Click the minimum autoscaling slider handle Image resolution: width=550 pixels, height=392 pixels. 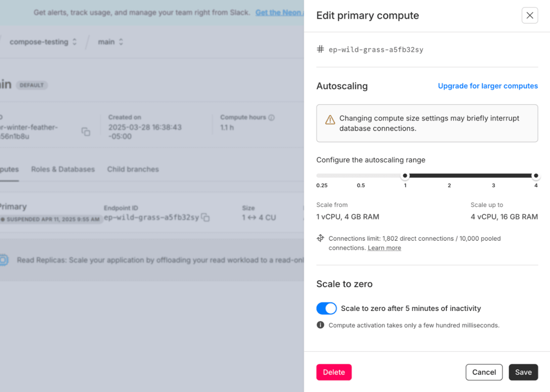click(405, 176)
